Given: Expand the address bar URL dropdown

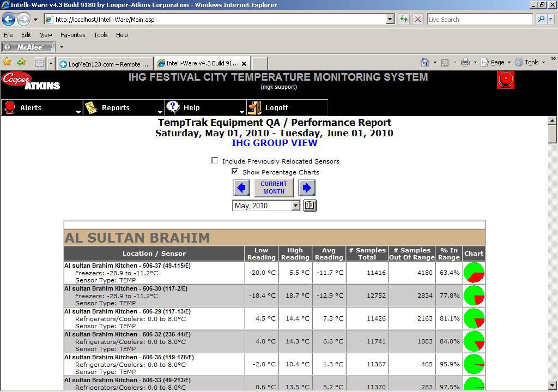Looking at the screenshot, I should [x=390, y=19].
